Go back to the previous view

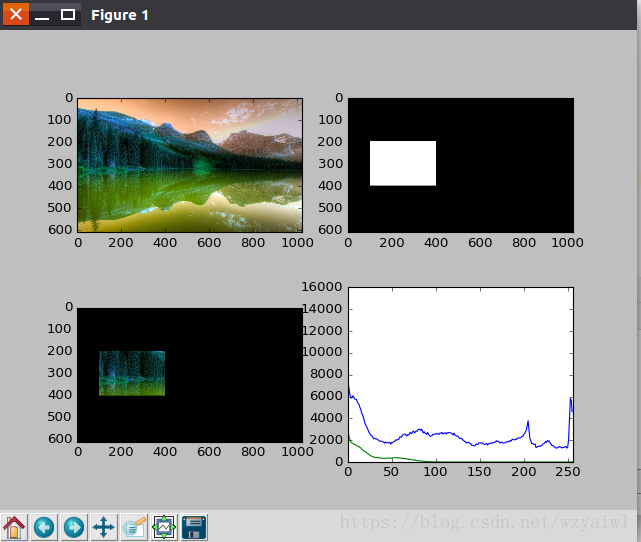[44, 527]
